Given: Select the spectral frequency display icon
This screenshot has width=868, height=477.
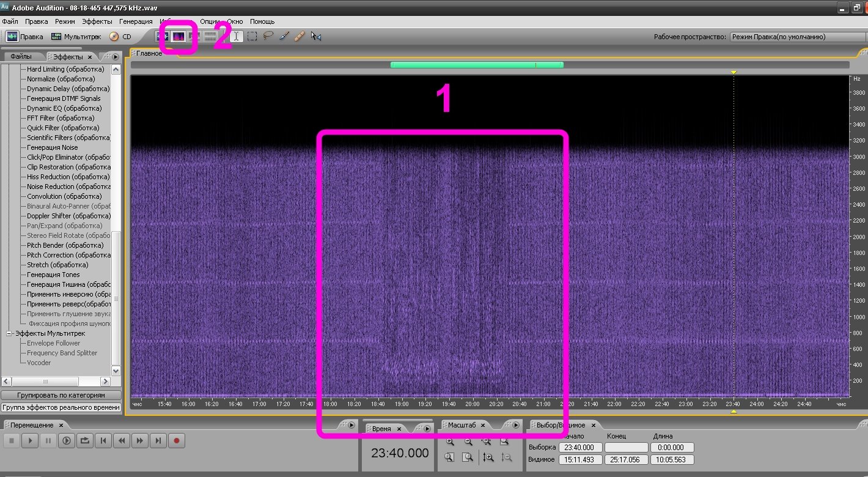Looking at the screenshot, I should pyautogui.click(x=178, y=37).
